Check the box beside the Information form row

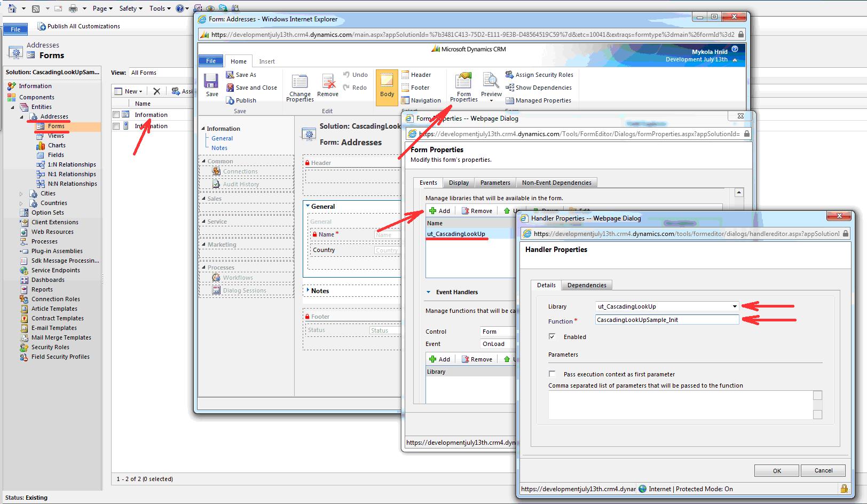point(116,114)
